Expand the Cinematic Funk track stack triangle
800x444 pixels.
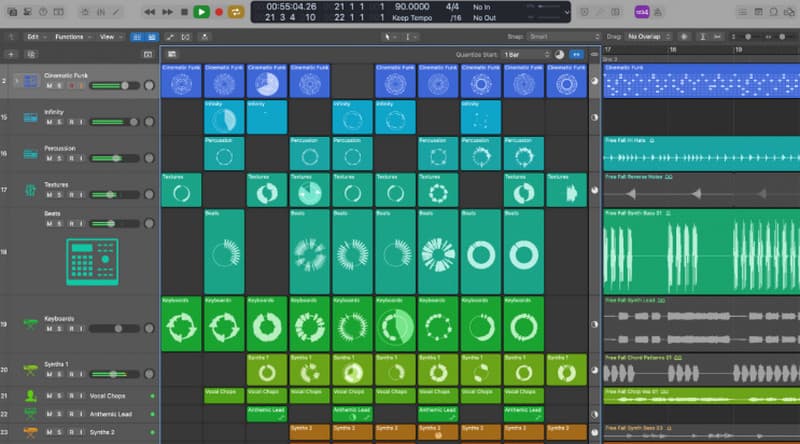[17, 81]
